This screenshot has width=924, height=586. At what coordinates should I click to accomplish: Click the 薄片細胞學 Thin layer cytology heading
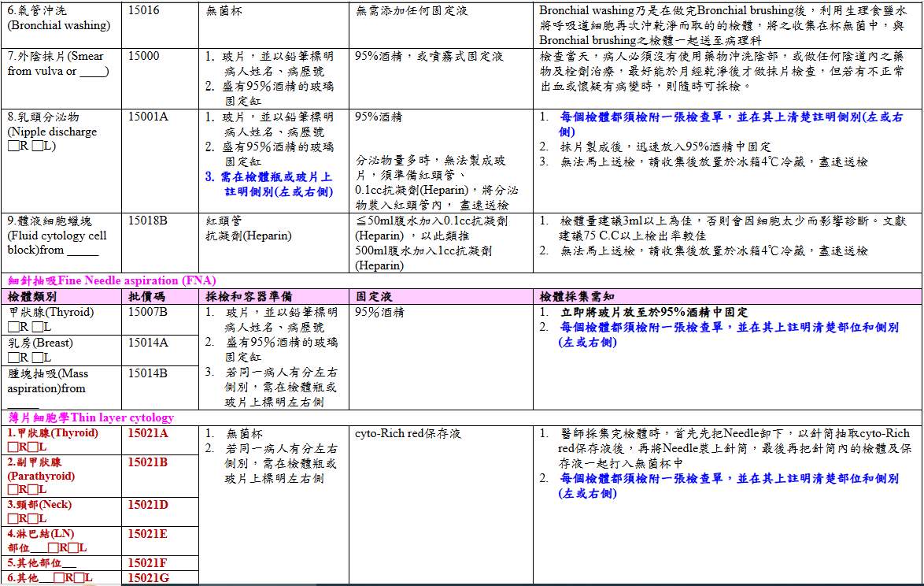[91, 417]
